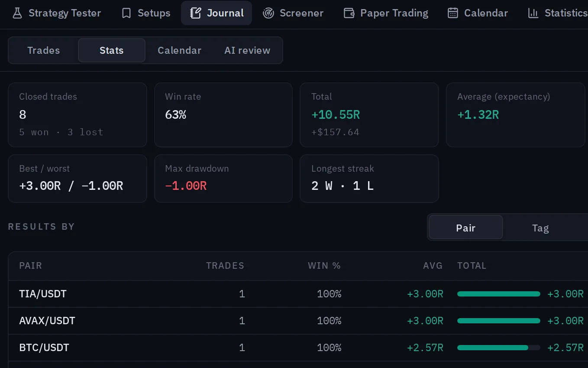Click the Closed trades card
588x368 pixels.
click(x=78, y=115)
